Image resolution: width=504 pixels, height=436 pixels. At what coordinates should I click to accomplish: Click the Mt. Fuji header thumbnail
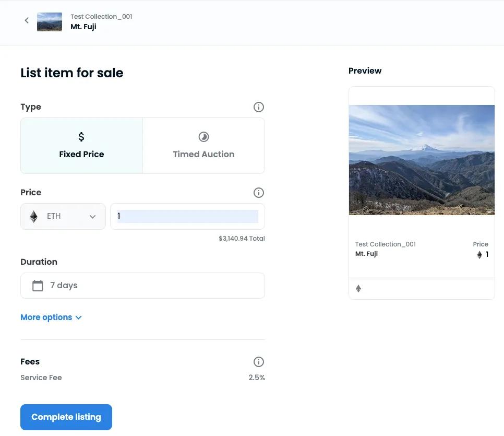pos(50,21)
